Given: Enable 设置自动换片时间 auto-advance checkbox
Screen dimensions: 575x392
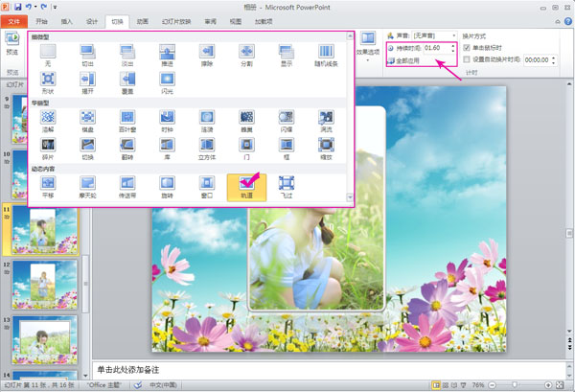Looking at the screenshot, I should (x=467, y=59).
